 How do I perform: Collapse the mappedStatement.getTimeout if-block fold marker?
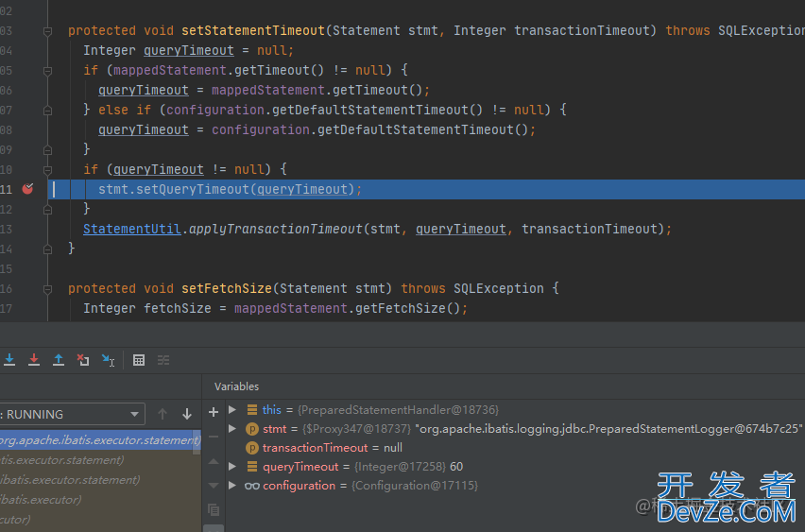point(48,71)
